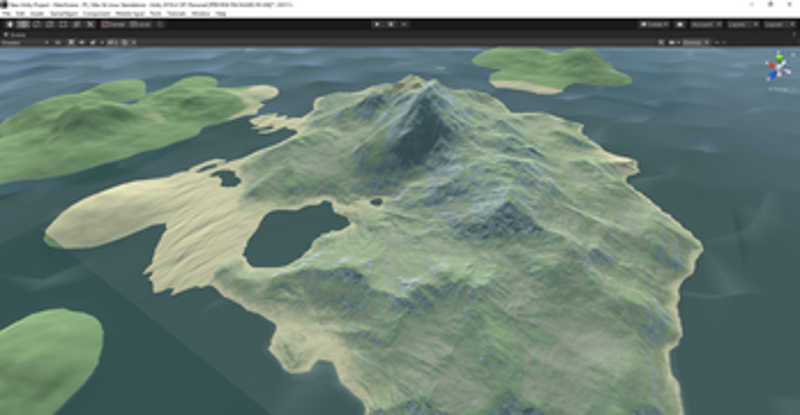Viewport: 800px width, 415px height.
Task: Toggle handle rotation Local button
Action: click(x=140, y=25)
